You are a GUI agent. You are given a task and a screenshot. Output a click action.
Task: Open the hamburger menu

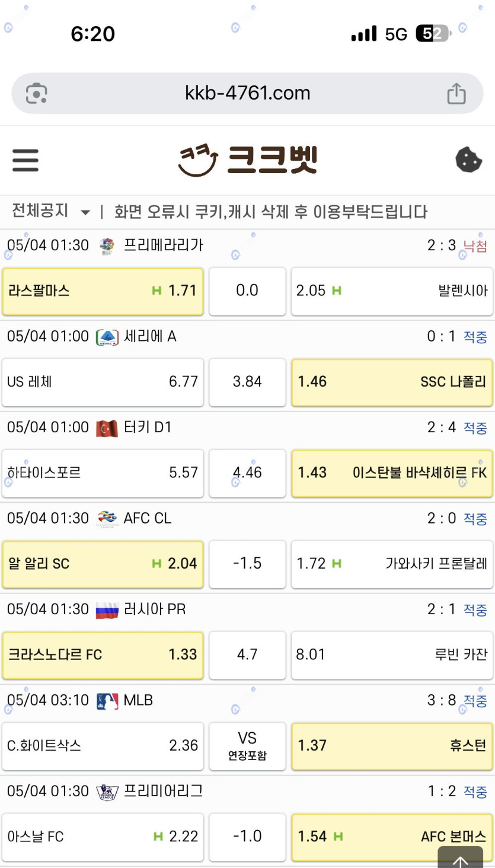point(25,160)
